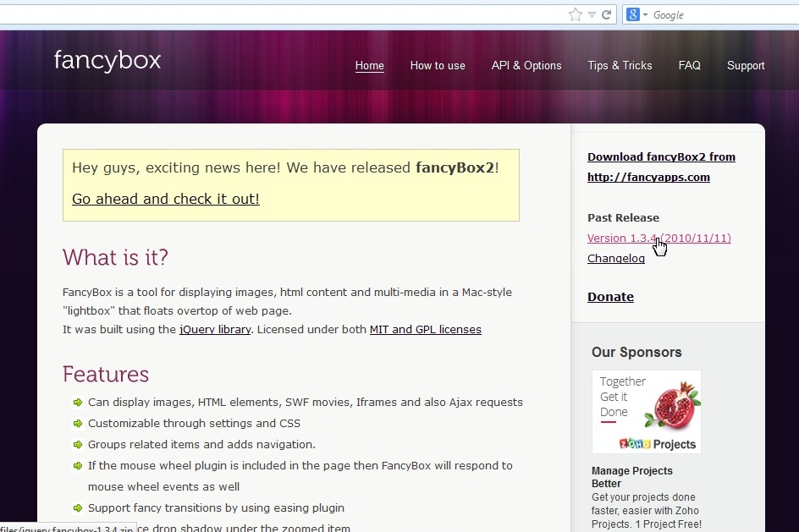Viewport: 799px width, 532px height.
Task: Click the green arrow beside 'Groups related items'
Action: tap(77, 445)
